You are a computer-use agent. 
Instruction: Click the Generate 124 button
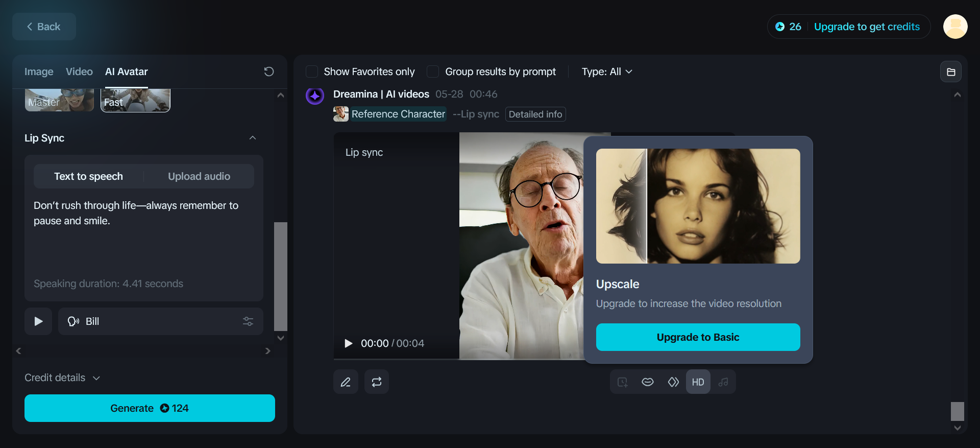click(x=150, y=408)
